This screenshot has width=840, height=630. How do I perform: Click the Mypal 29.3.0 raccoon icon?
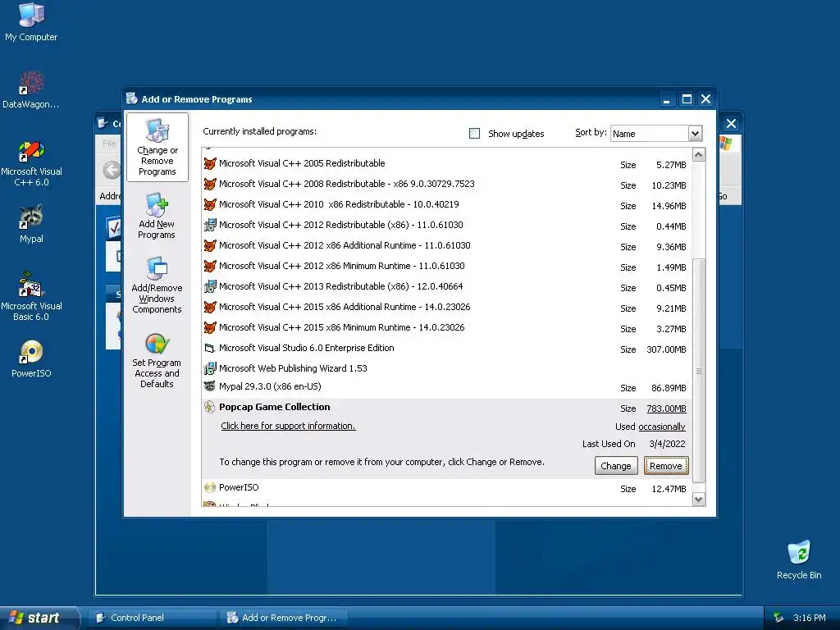(x=210, y=386)
